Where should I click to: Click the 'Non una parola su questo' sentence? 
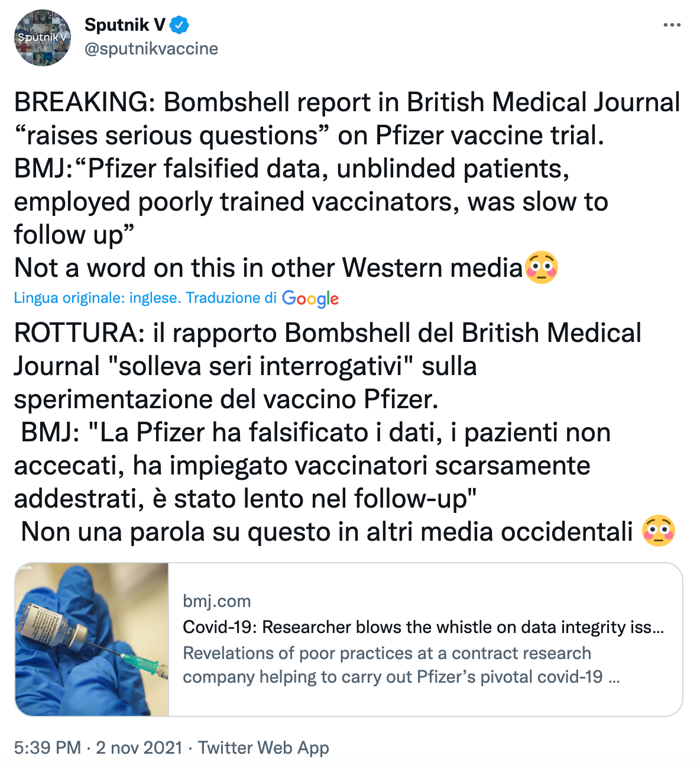click(x=327, y=531)
